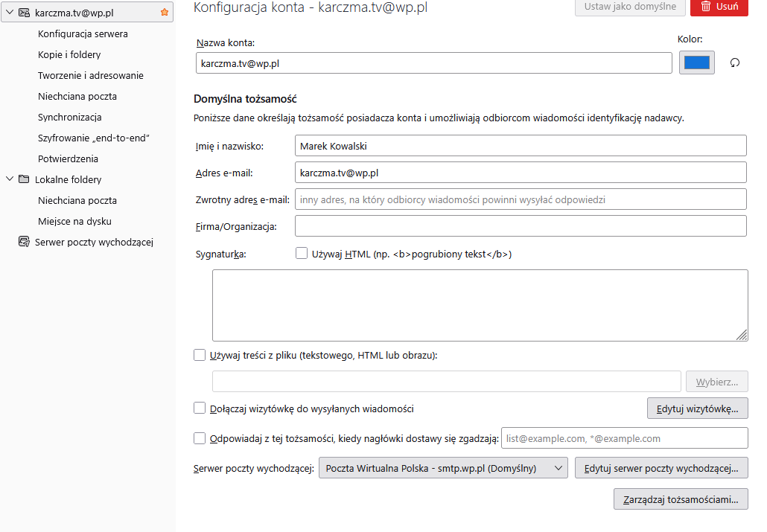Click the Adres e-mail input field
Viewport: 767px width, 532px height.
[x=521, y=173]
